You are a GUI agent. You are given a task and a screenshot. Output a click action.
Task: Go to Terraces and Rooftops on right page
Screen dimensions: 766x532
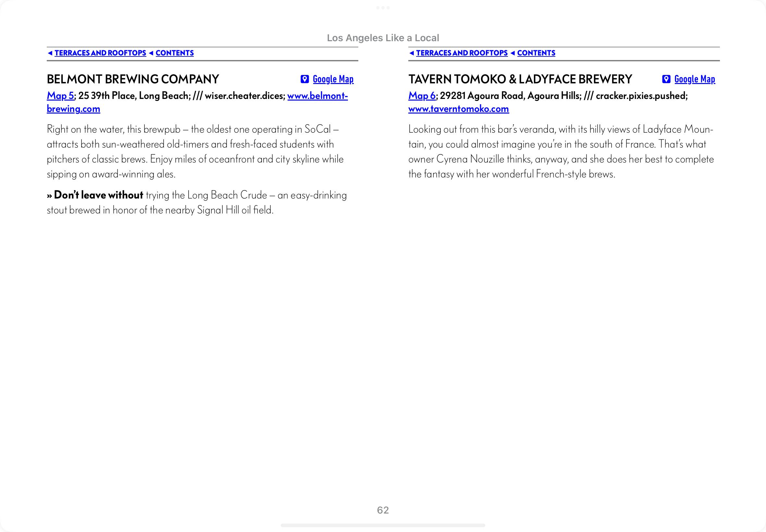462,53
